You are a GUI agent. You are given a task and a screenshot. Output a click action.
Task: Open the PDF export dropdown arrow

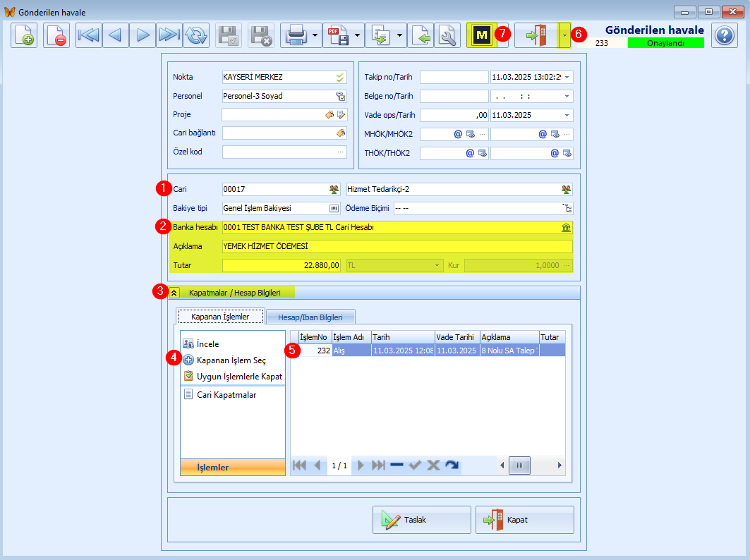tap(357, 35)
